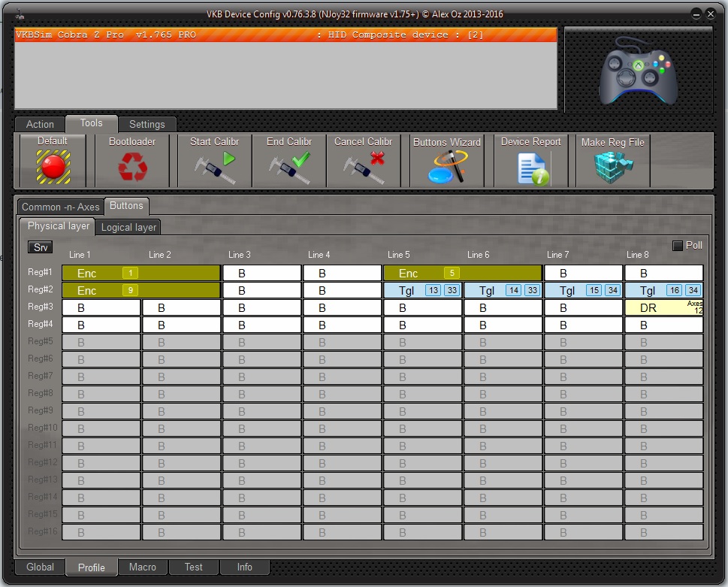Screen dimensions: 728x587
Task: Open the Macro bottom tab
Action: 143,567
